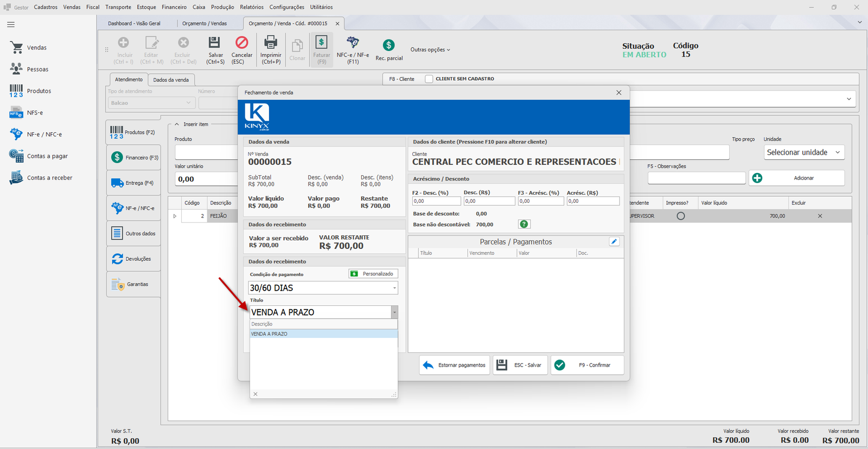Viewport: 868px width, 449px height.
Task: Expand the FEIJÃO row in items grid
Action: [175, 216]
